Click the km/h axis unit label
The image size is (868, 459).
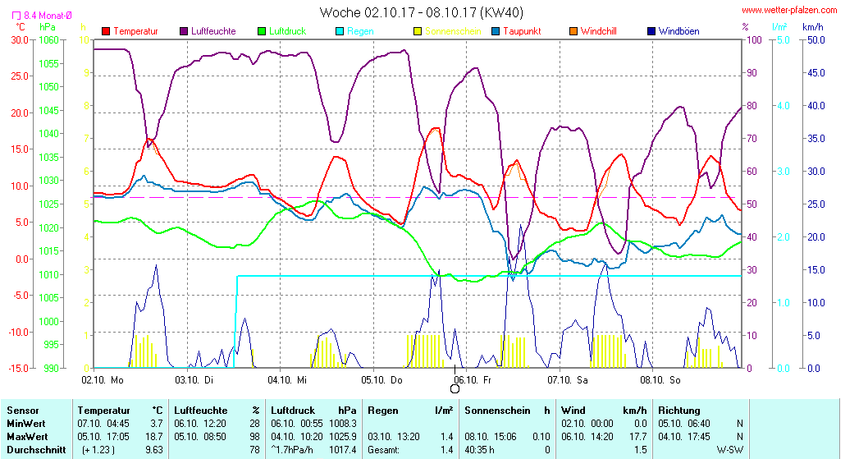click(813, 26)
